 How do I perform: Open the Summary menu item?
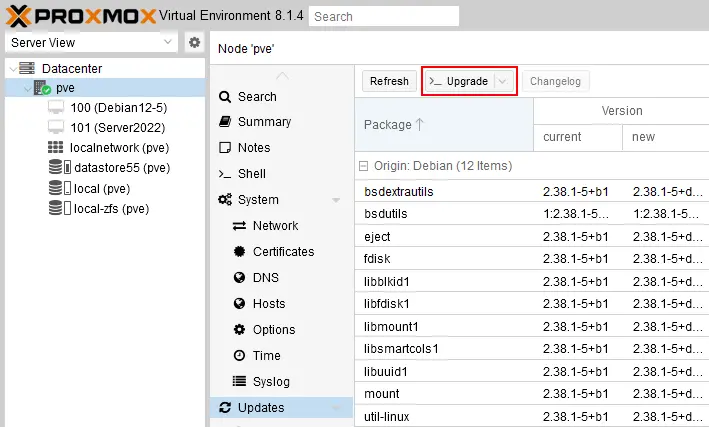click(x=281, y=122)
